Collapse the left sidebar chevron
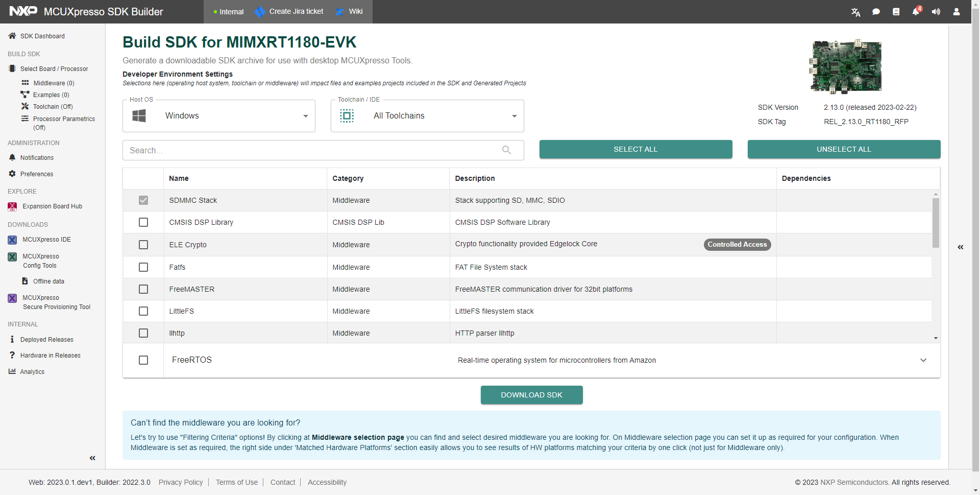The height and width of the screenshot is (495, 980). [92, 458]
